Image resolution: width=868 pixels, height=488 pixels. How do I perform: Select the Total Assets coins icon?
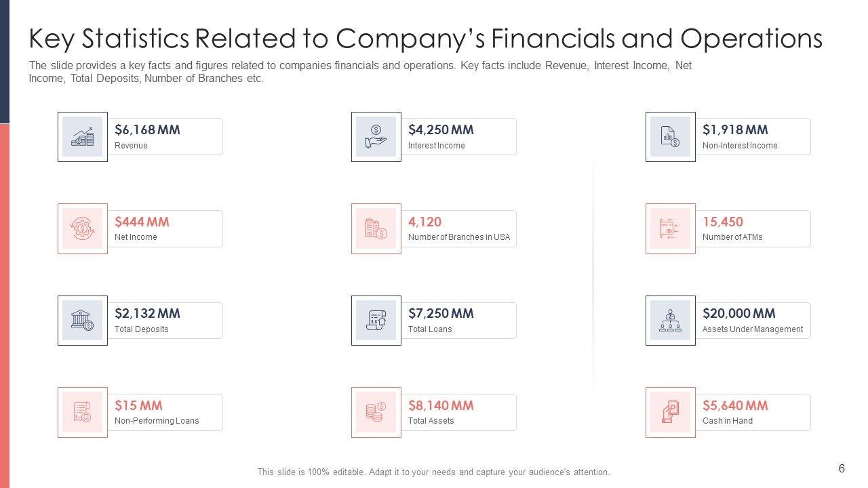[x=376, y=412]
